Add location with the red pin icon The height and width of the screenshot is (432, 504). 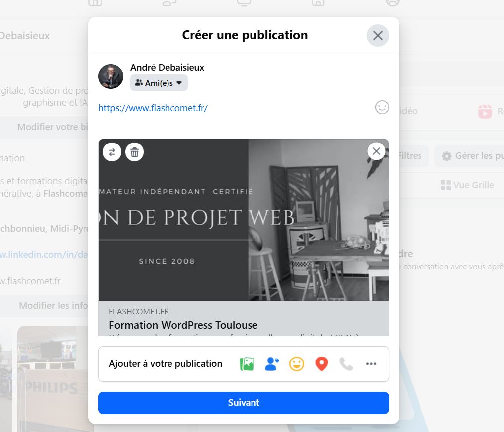click(322, 364)
